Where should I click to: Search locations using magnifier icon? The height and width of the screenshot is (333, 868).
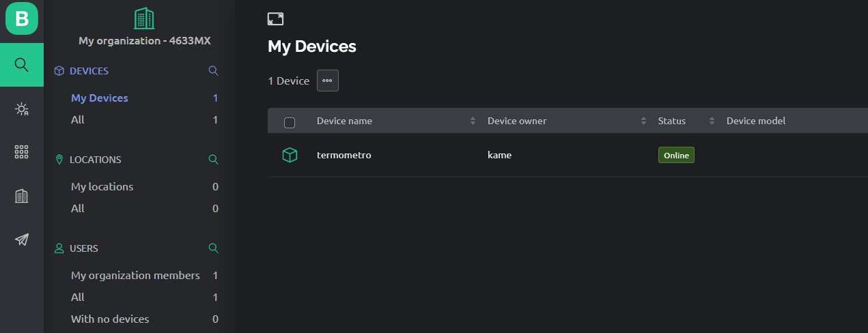coord(213,160)
